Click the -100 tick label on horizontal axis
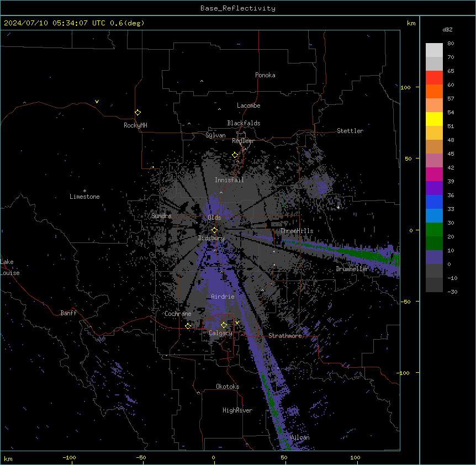Screen dimensions: 476x465 click(x=69, y=457)
